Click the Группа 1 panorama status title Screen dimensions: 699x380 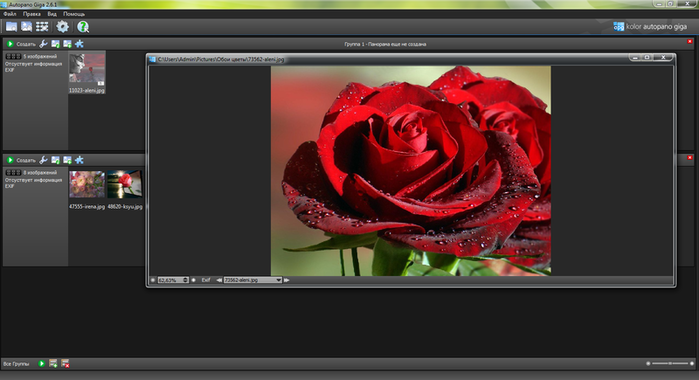pos(385,44)
